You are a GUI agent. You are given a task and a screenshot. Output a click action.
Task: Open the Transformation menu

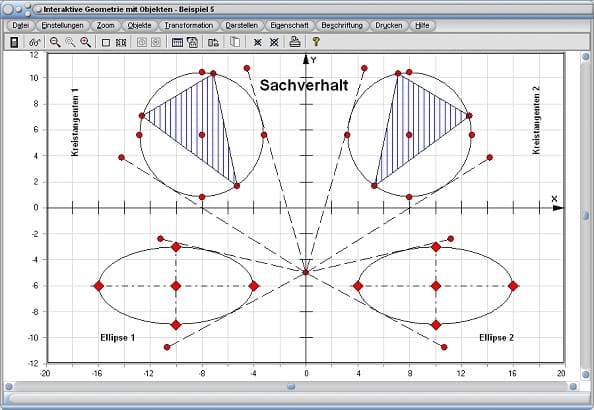coord(189,25)
